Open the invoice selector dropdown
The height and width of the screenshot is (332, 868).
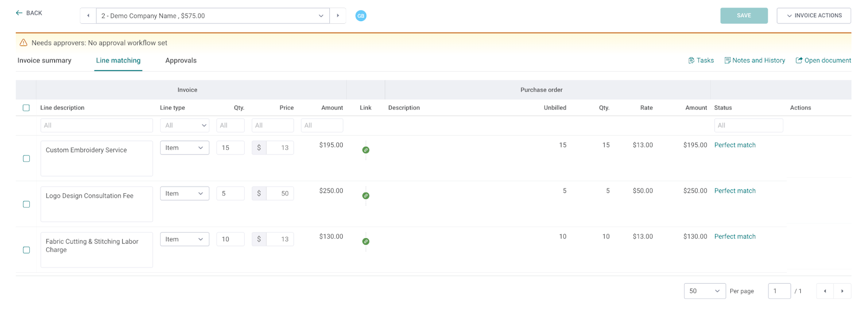(x=213, y=16)
